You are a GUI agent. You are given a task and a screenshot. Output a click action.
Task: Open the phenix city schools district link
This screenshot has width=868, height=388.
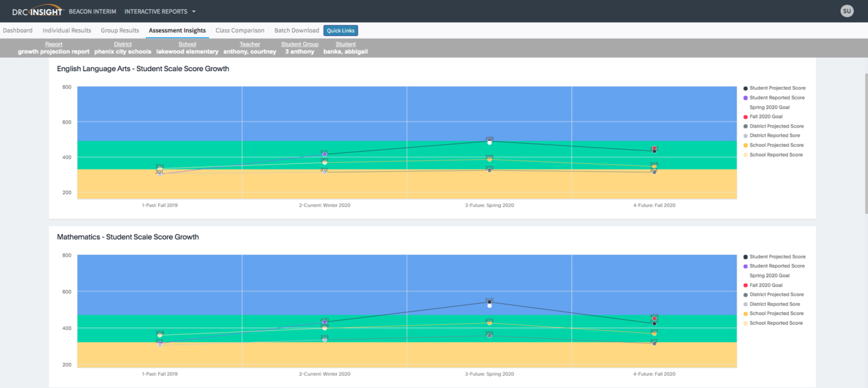pos(123,50)
